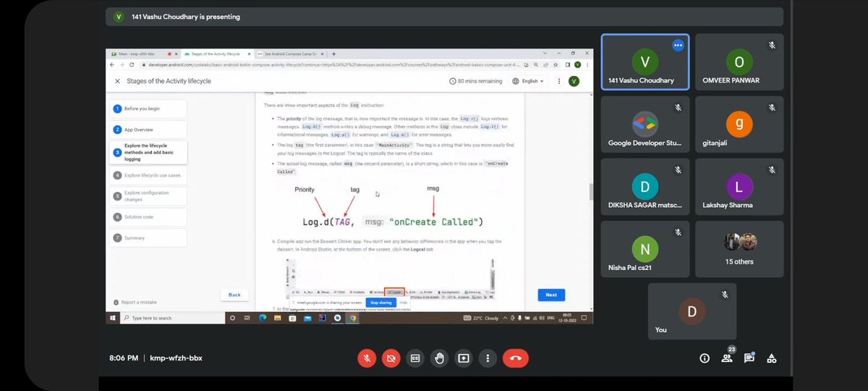Go to step 4 Explore lifecycle use cases
The height and width of the screenshot is (391, 868).
[x=148, y=175]
